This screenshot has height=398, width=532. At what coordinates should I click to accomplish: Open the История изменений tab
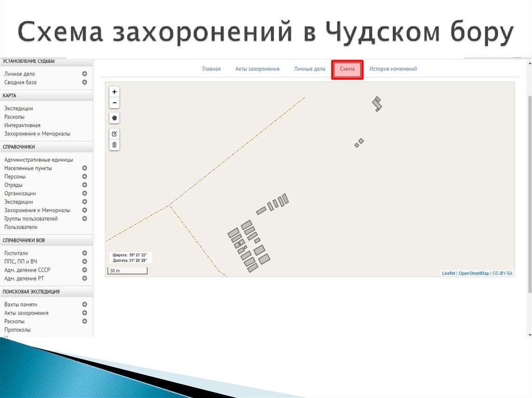(392, 68)
